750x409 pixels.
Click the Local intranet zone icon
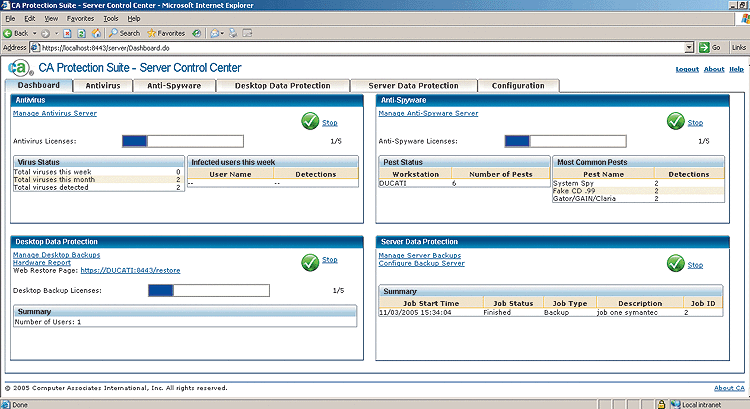tap(675, 405)
